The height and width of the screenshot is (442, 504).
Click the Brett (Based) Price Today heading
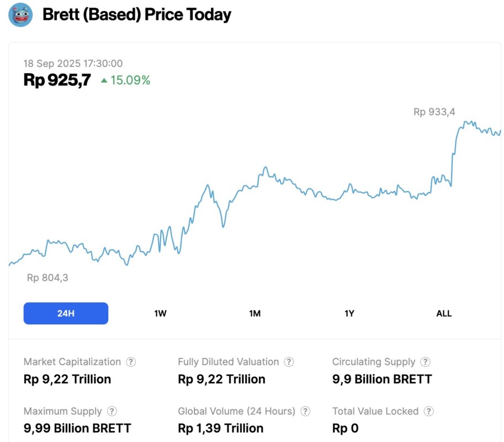click(136, 15)
